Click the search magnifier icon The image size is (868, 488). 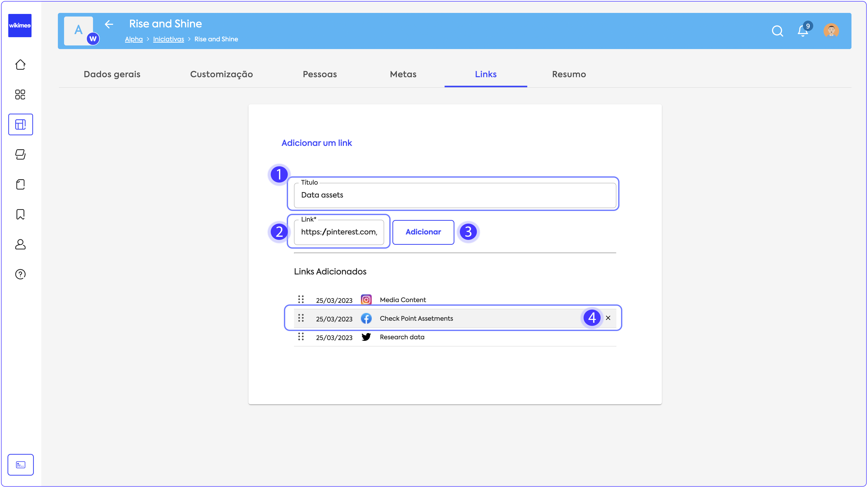777,31
